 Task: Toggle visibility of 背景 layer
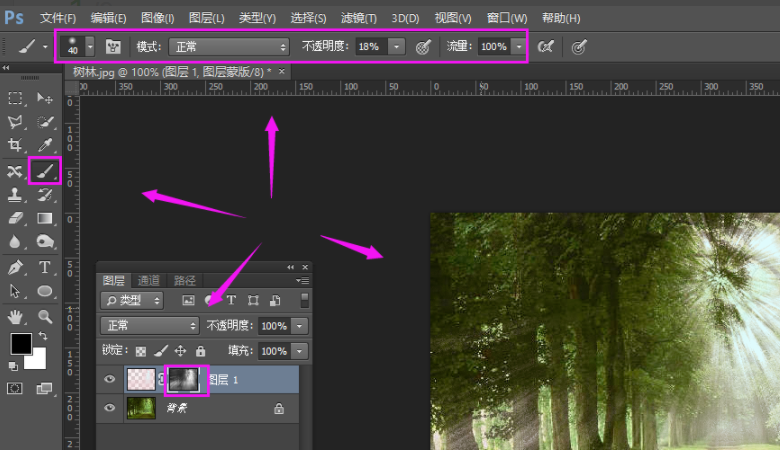pos(110,408)
